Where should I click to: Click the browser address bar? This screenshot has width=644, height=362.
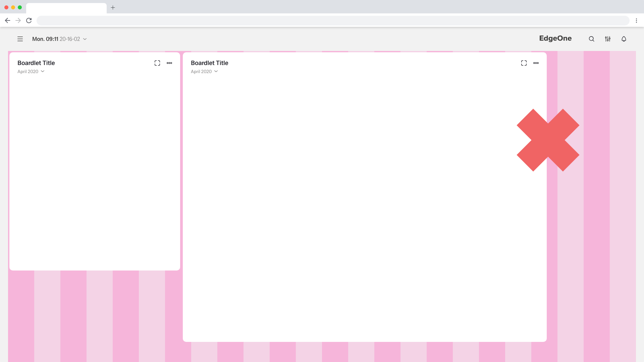click(x=332, y=20)
